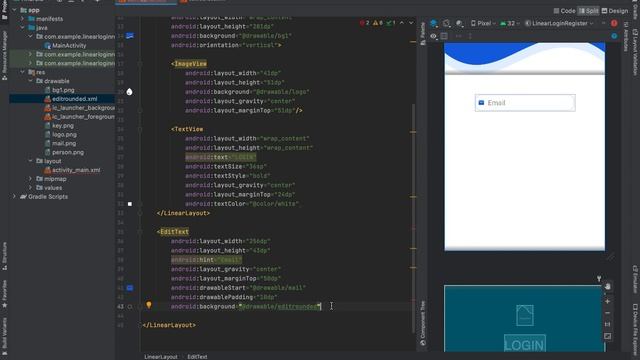Open the Pixel device dropdown
640x360 pixels.
coord(483,23)
